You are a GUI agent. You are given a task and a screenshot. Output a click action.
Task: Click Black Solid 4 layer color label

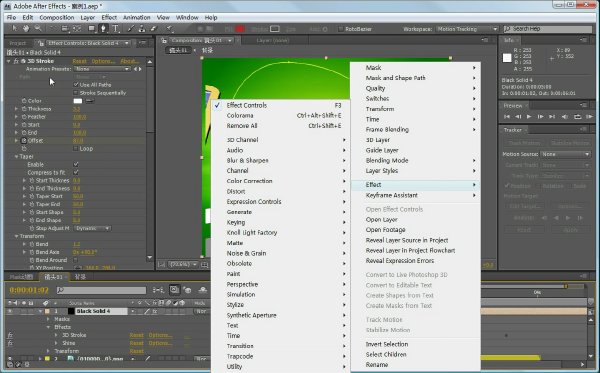click(x=47, y=311)
